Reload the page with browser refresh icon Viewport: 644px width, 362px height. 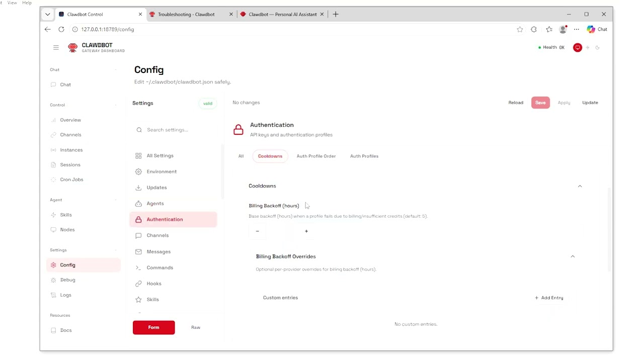coord(61,29)
